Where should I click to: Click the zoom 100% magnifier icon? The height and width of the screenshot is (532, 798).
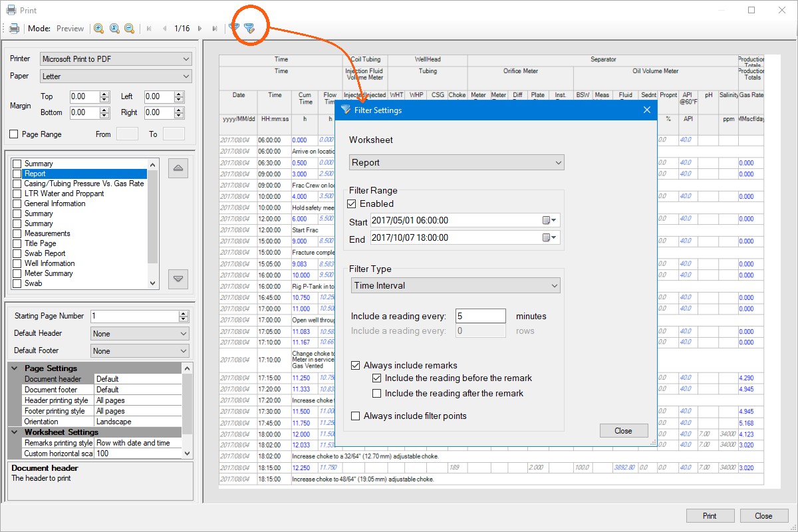pos(114,29)
